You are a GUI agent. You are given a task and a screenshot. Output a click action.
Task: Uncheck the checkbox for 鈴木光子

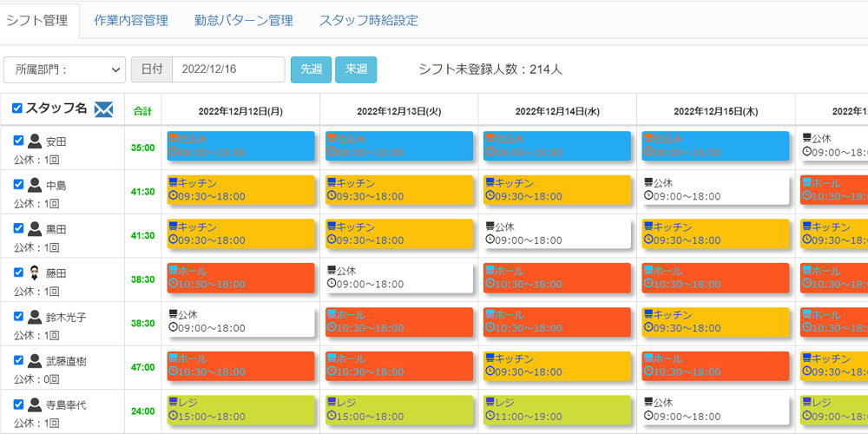[18, 316]
